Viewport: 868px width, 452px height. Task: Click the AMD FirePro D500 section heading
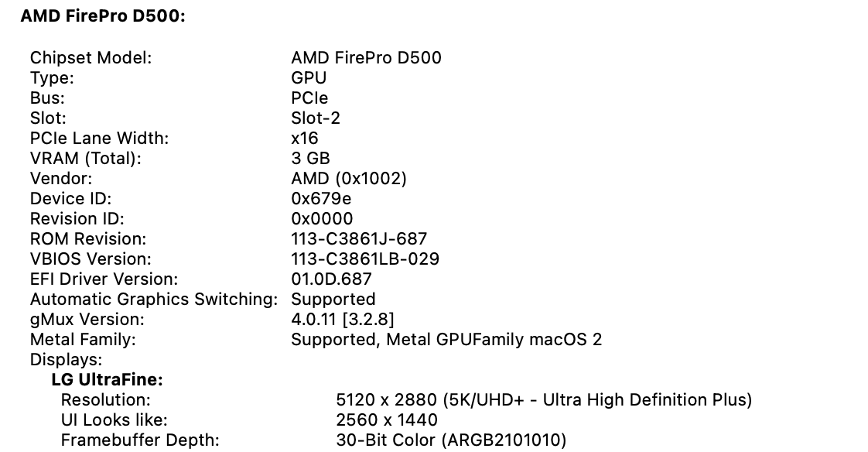[x=103, y=15]
